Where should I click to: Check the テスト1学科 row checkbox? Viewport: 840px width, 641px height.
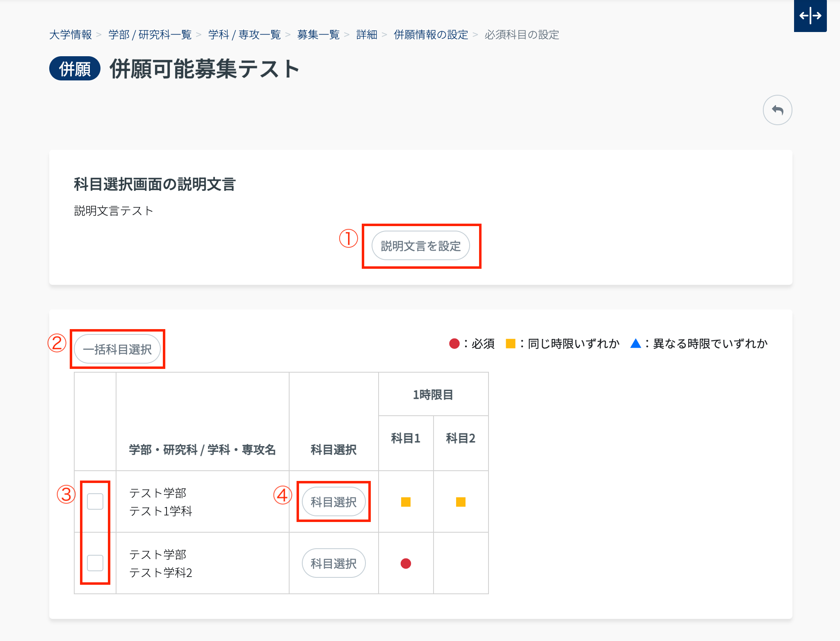click(x=95, y=501)
